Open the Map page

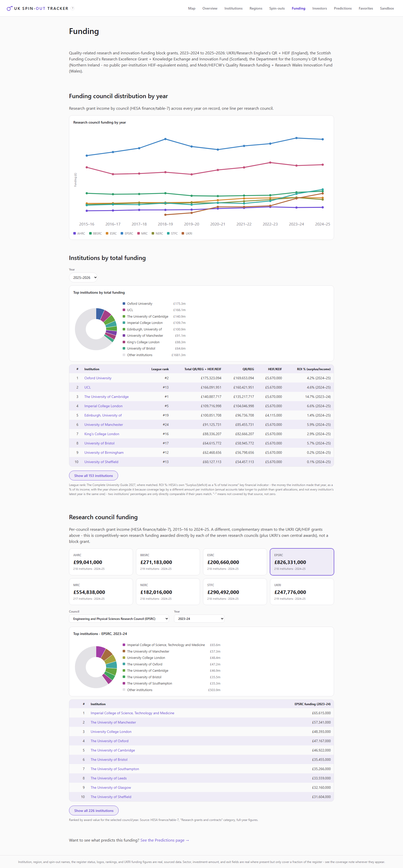[x=192, y=8]
